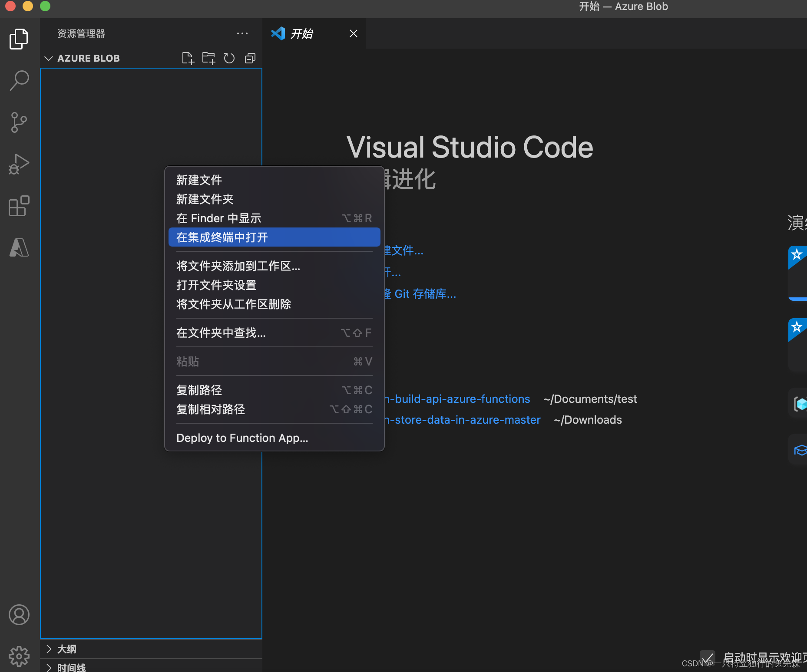Viewport: 807px width, 672px height.
Task: Open the build-api-azure-functions recent project
Action: point(457,399)
